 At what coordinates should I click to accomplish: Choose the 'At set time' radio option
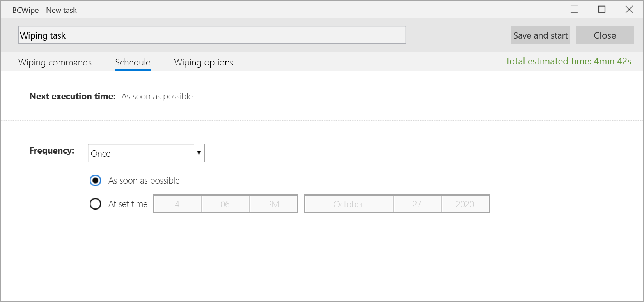pos(95,204)
